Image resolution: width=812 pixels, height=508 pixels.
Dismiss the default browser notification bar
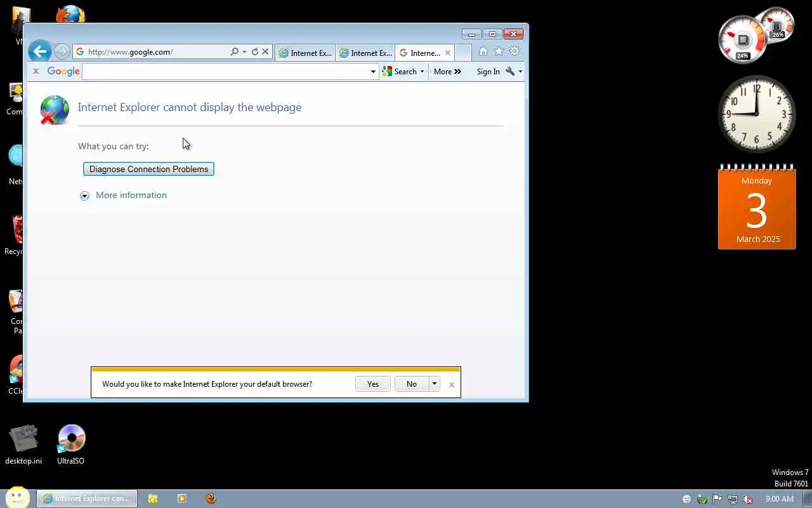pos(452,384)
